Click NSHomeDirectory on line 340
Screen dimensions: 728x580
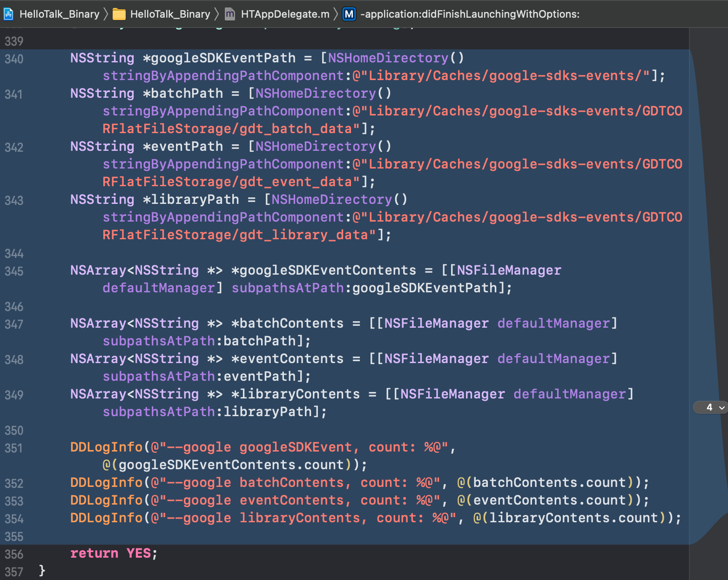click(x=388, y=58)
